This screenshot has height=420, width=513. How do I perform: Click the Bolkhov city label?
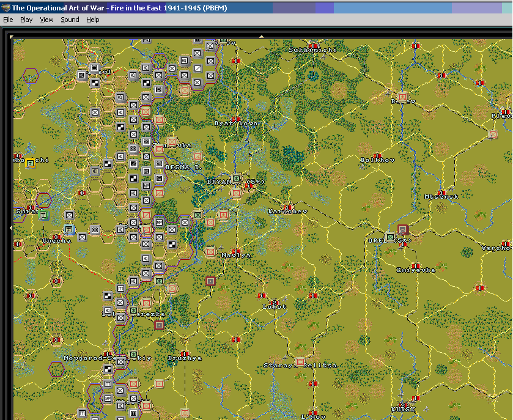point(377,160)
